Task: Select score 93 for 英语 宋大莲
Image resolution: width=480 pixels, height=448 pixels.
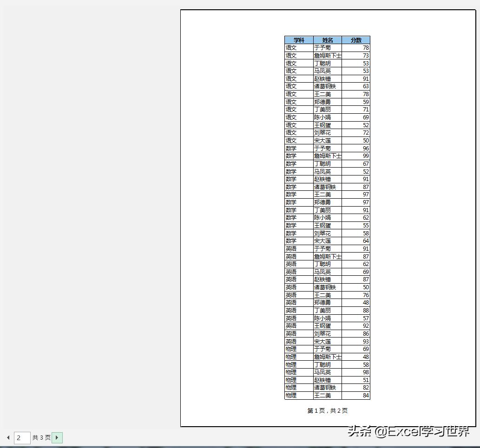Action: click(356, 342)
